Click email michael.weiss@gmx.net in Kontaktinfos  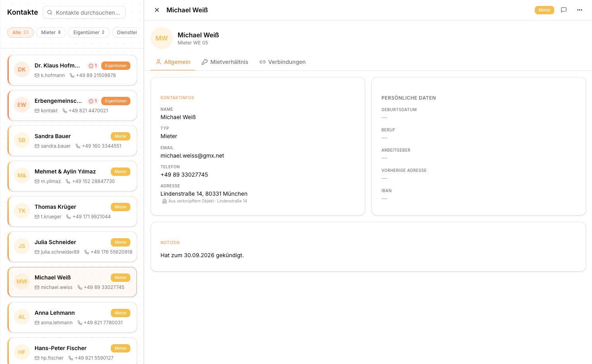pos(192,156)
